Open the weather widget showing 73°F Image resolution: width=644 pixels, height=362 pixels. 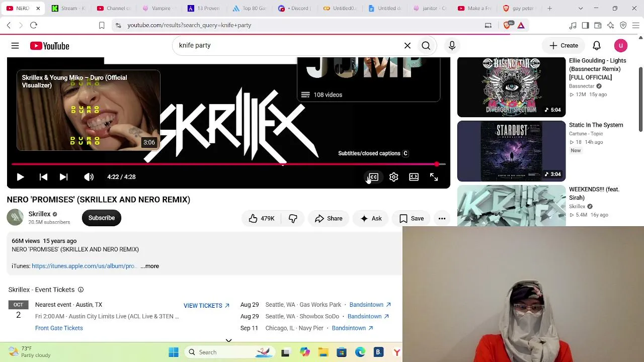click(x=29, y=352)
